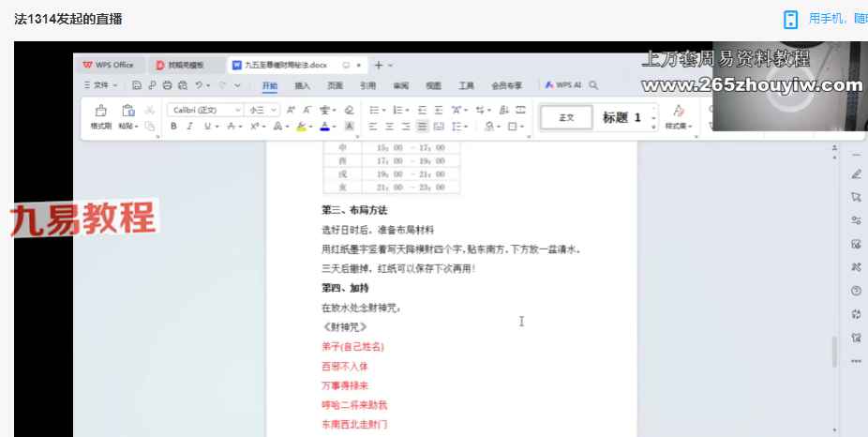Image resolution: width=868 pixels, height=437 pixels.
Task: Click the Bold formatting icon
Action: [173, 126]
